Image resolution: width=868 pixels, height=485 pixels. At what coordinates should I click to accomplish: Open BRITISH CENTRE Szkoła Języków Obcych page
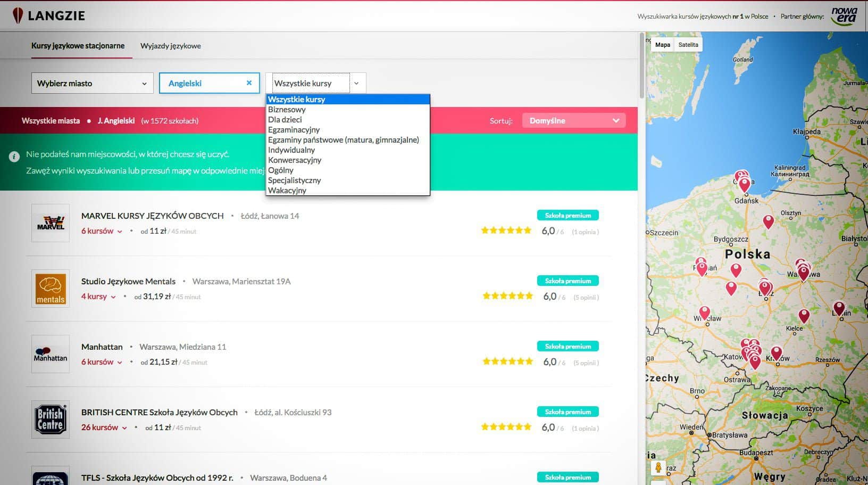[x=160, y=412]
